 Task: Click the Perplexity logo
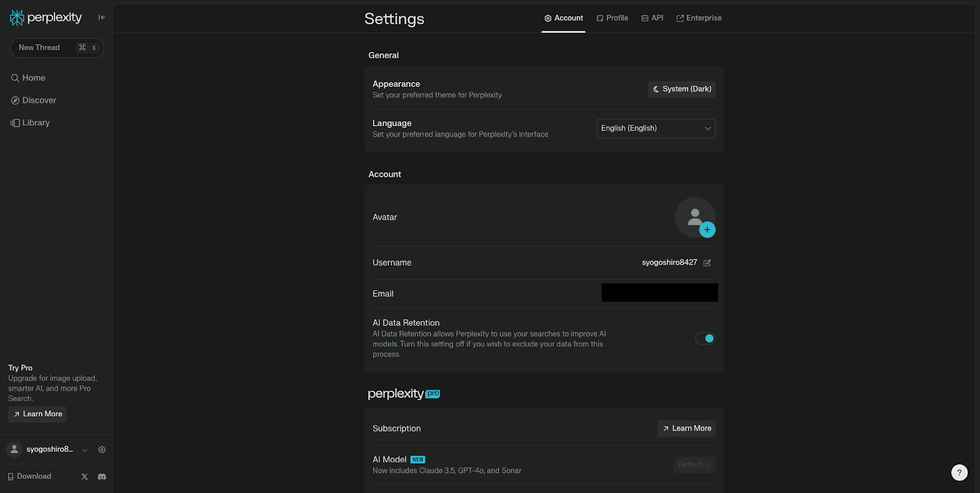coord(46,18)
